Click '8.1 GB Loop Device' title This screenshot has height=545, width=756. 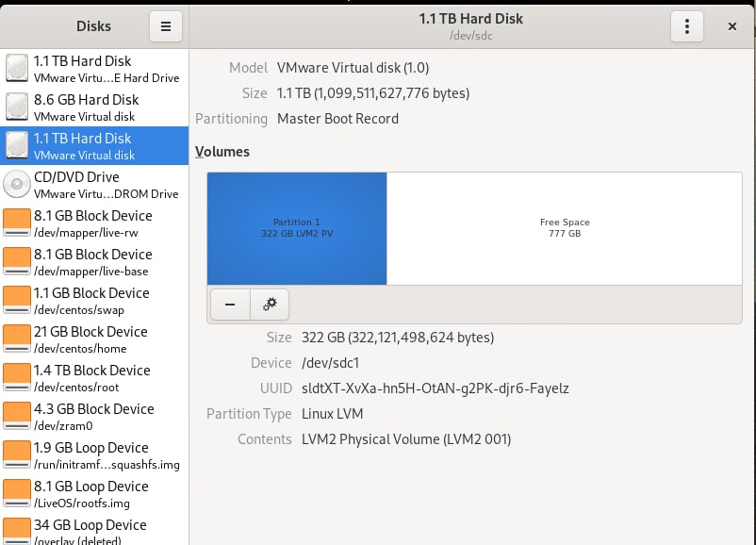[x=91, y=487]
